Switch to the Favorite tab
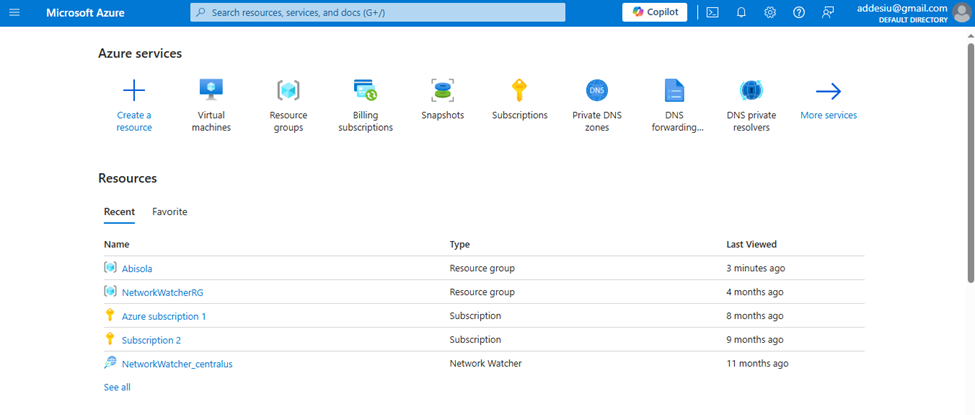Image resolution: width=975 pixels, height=415 pixels. [x=170, y=212]
